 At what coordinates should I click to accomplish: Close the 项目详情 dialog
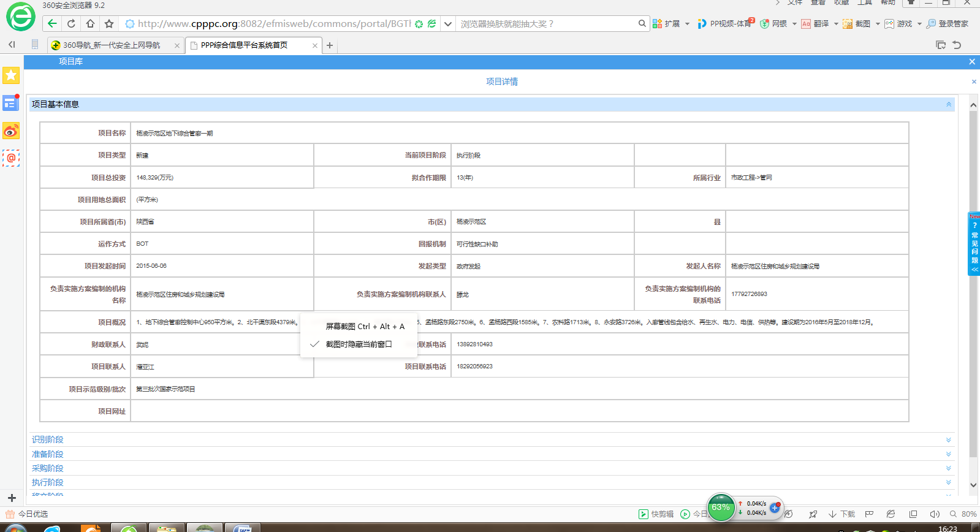974,82
